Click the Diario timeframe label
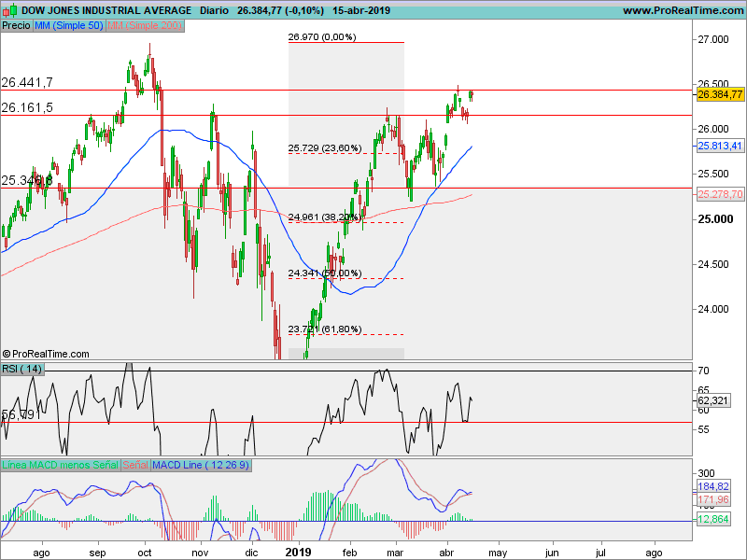The height and width of the screenshot is (560, 747). tap(214, 10)
